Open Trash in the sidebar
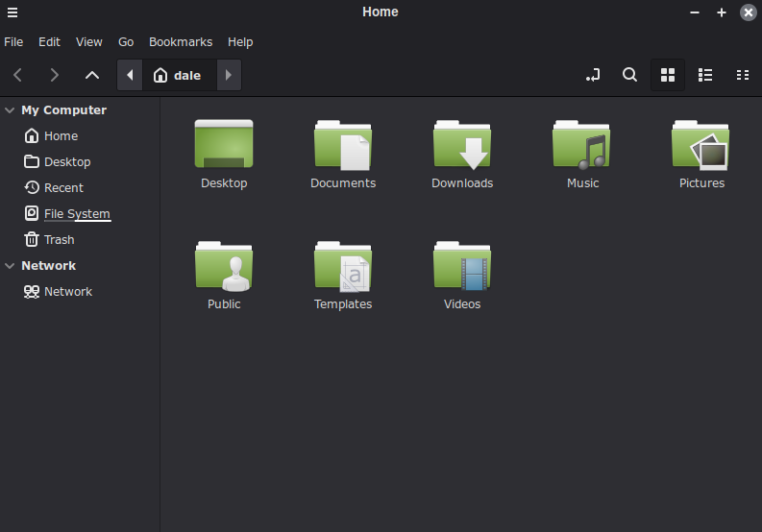This screenshot has width=762, height=532. (x=59, y=240)
